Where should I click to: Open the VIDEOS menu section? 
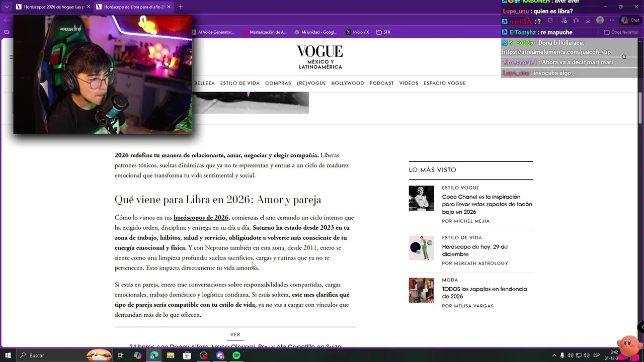[409, 83]
